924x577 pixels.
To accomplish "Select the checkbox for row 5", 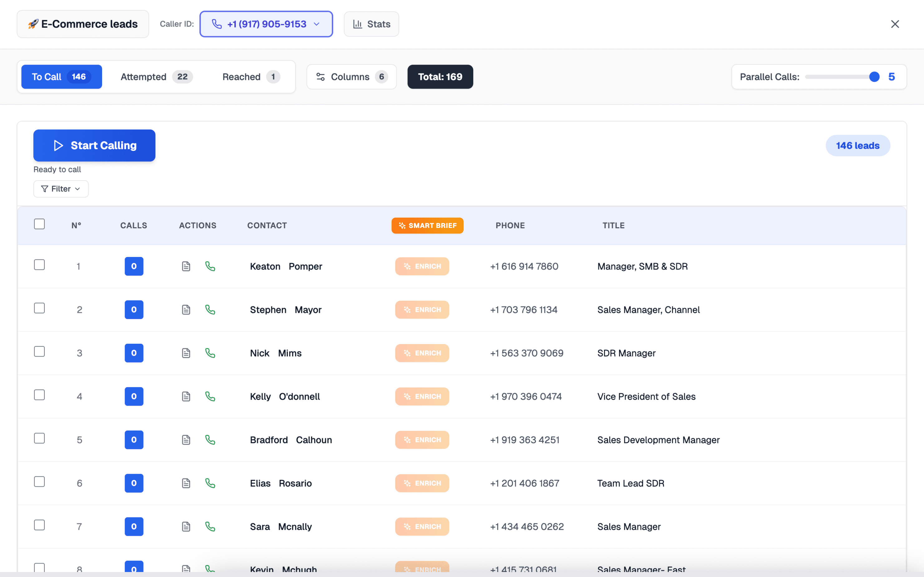I will click(39, 438).
